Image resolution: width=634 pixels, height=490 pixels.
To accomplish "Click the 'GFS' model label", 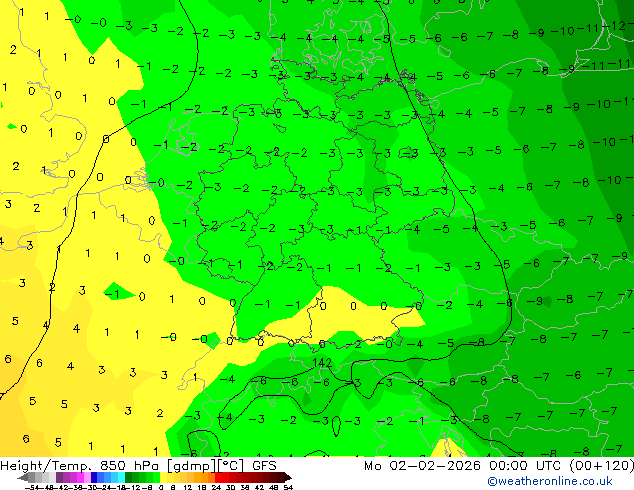I will (x=264, y=466).
